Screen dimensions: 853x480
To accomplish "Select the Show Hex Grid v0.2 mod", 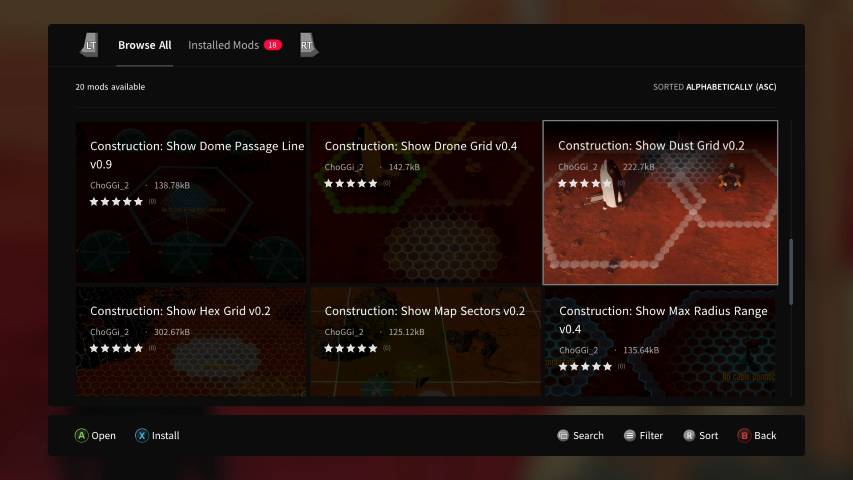I will tap(191, 341).
